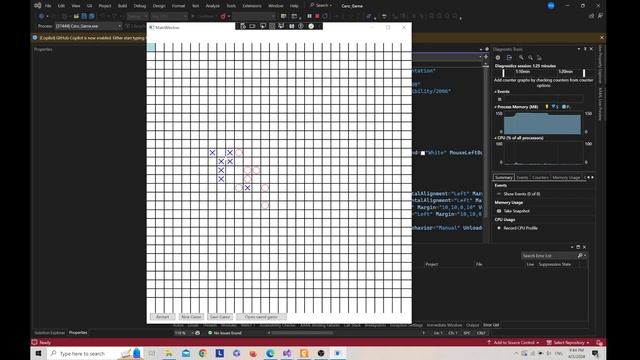
Task: Open Visual Studio from the taskbar
Action: coord(287,353)
